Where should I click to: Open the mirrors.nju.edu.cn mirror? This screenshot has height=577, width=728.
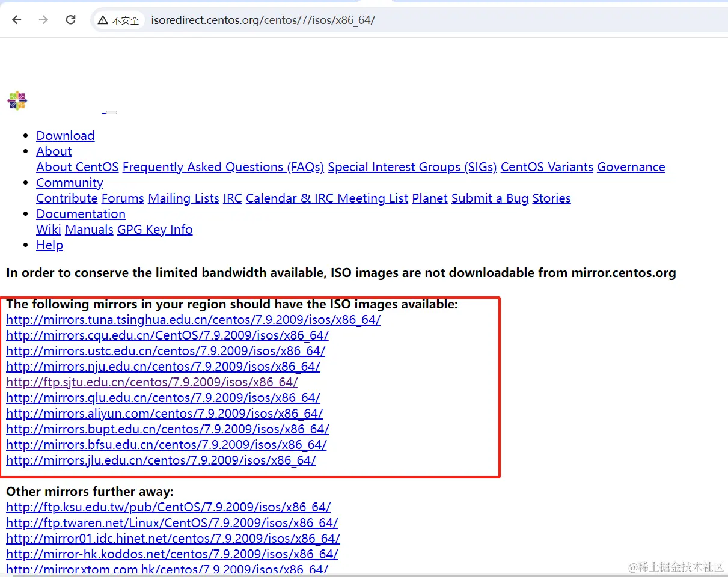click(x=164, y=367)
